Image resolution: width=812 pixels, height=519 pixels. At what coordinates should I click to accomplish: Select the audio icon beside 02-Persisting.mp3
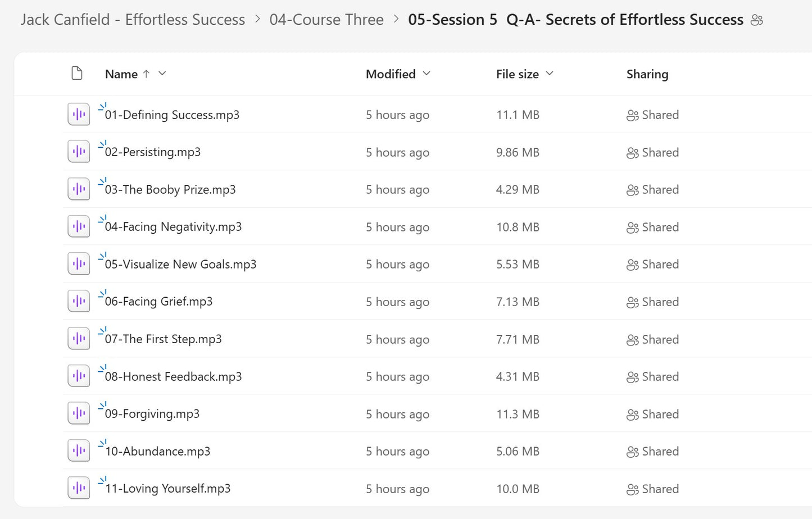[78, 151]
